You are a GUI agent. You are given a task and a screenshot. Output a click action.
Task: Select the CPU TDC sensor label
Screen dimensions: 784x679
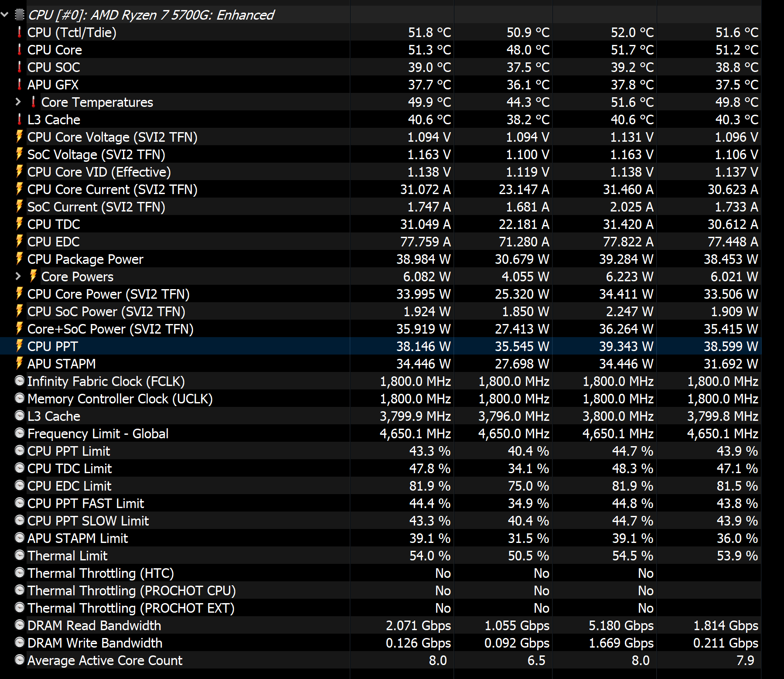point(54,225)
